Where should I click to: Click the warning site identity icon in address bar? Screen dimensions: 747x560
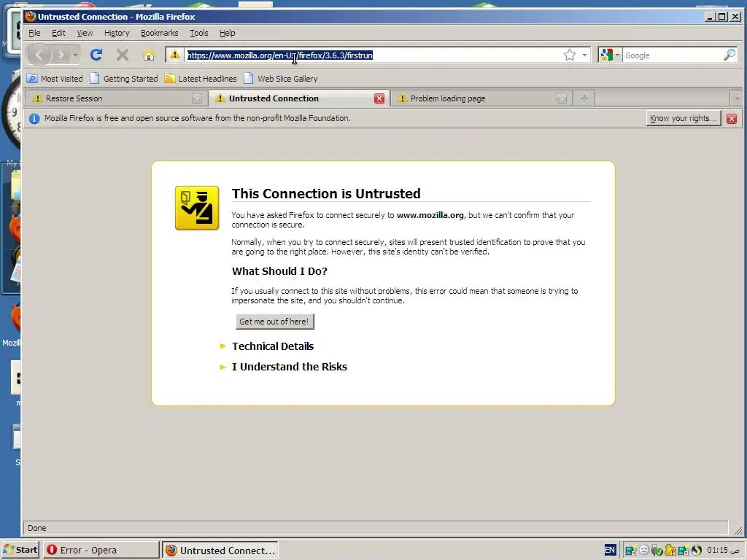point(175,55)
